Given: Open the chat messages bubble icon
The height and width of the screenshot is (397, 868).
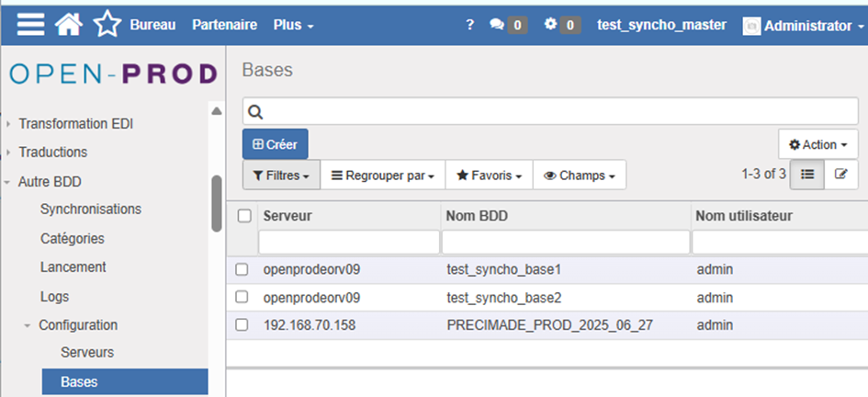Looking at the screenshot, I should click(498, 25).
